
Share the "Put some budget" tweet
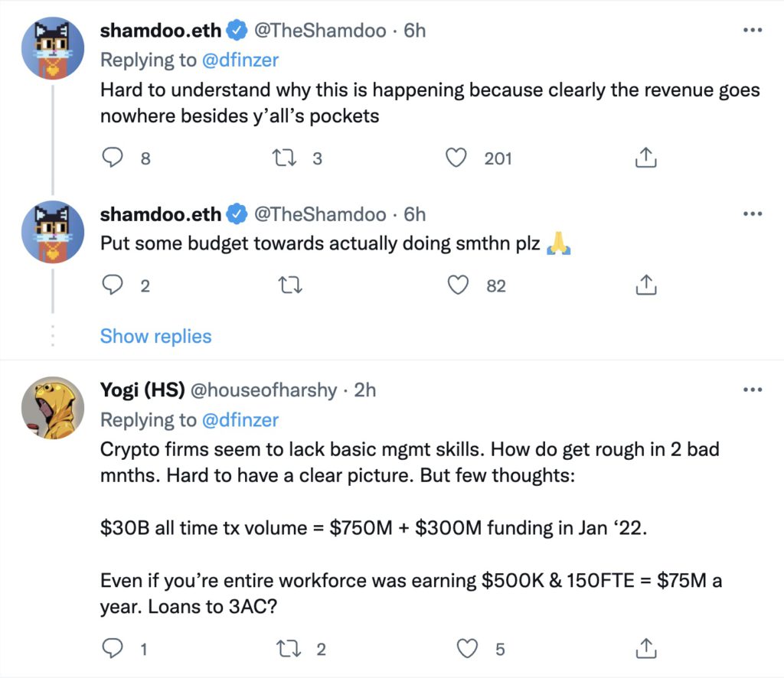pyautogui.click(x=645, y=285)
